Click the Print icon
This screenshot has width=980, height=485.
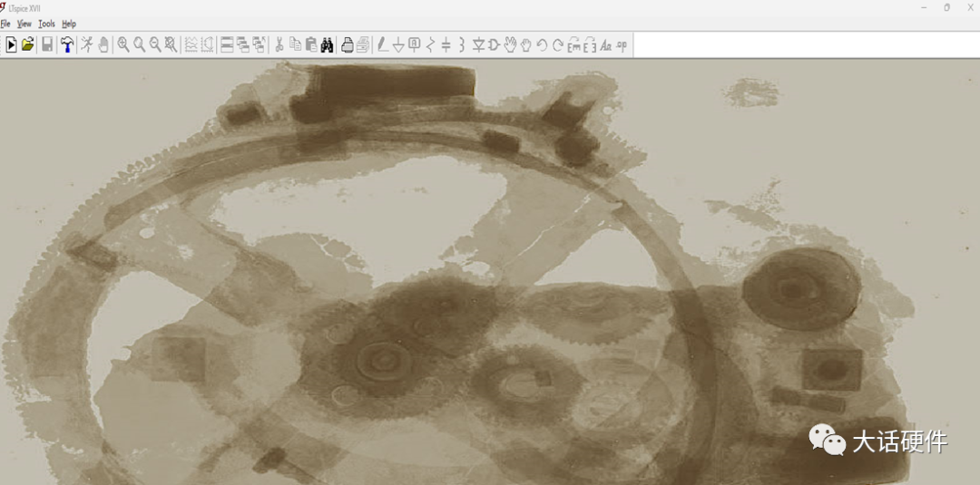coord(347,44)
